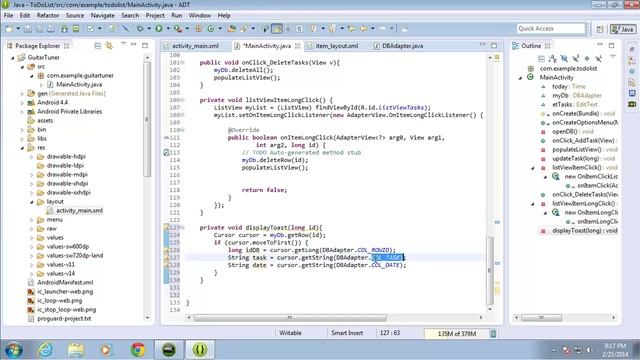Toggle Hide Static Members in Outline
Image resolution: width=640 pixels, height=360 pixels.
(576, 59)
